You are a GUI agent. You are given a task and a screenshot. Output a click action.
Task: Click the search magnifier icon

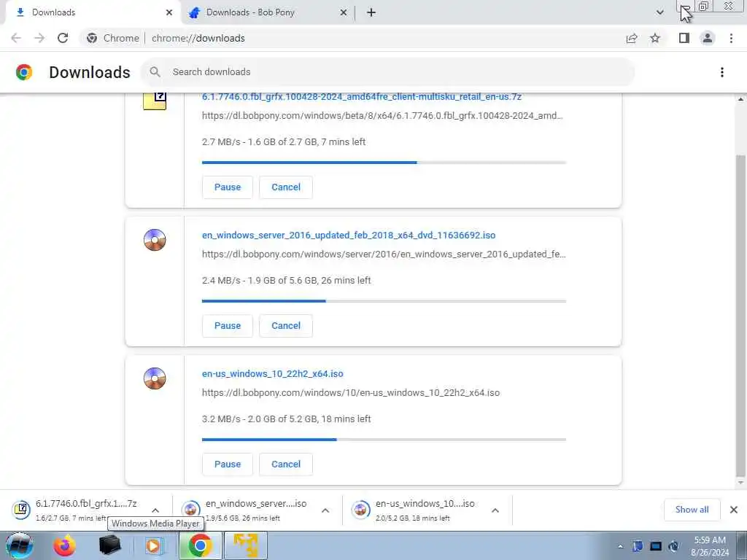pos(155,72)
